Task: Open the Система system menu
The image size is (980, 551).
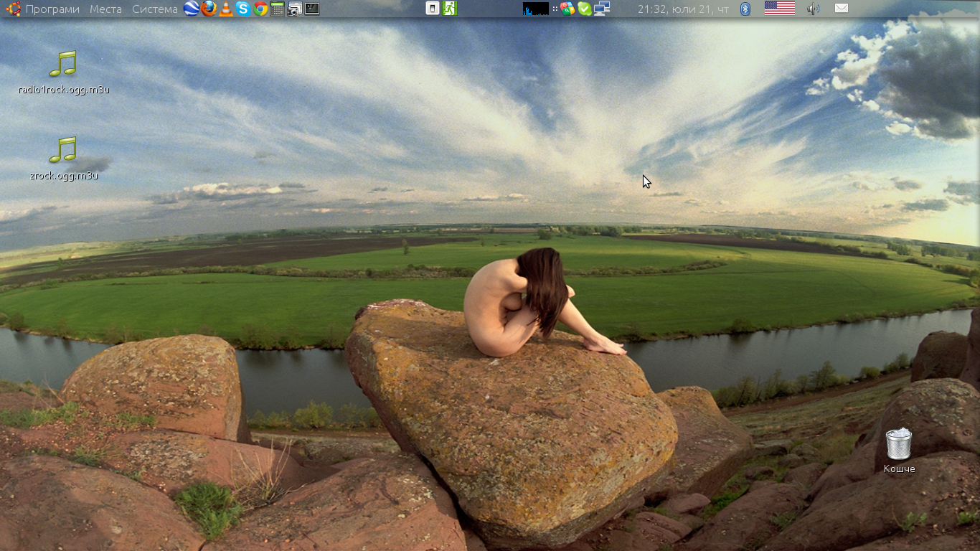Action: click(155, 9)
